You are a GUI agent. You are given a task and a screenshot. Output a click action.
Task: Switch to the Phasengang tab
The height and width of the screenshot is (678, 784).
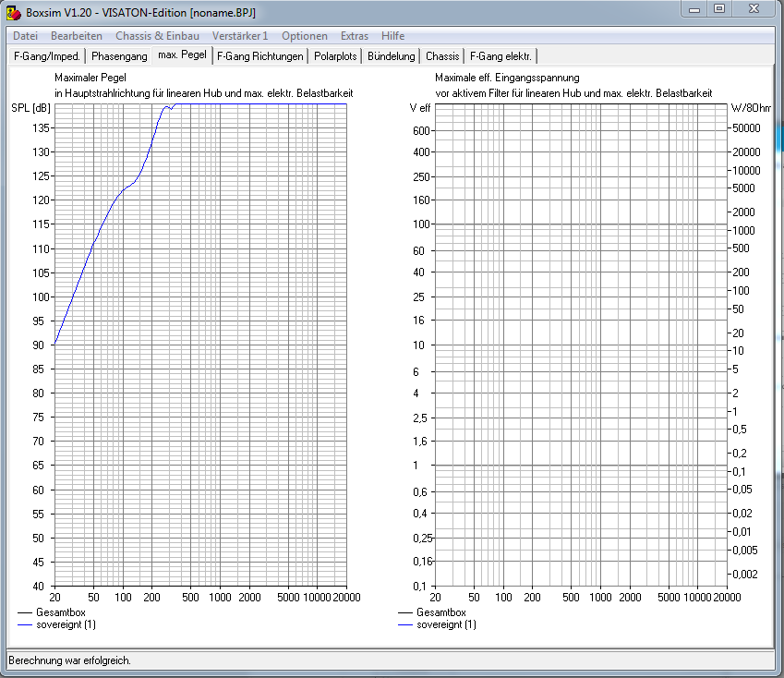(x=119, y=56)
